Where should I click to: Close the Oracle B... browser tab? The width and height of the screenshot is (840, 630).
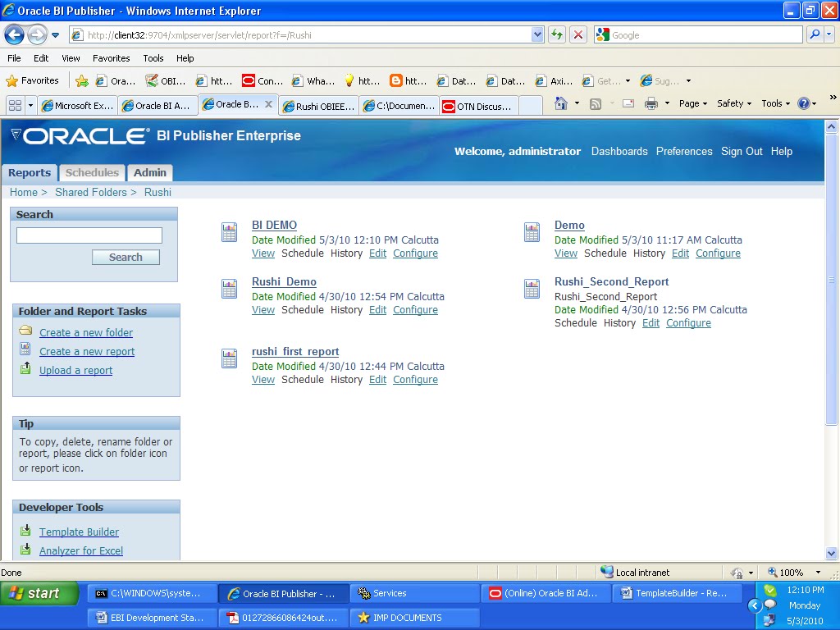click(x=269, y=104)
